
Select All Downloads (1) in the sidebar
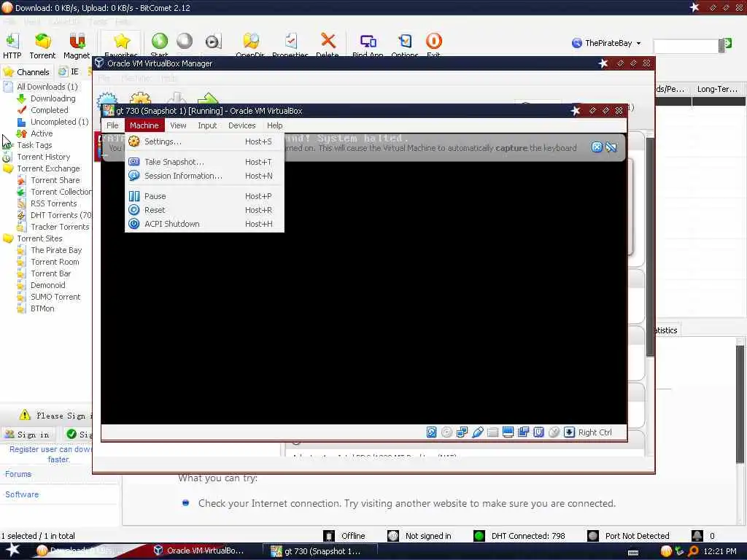pyautogui.click(x=47, y=87)
